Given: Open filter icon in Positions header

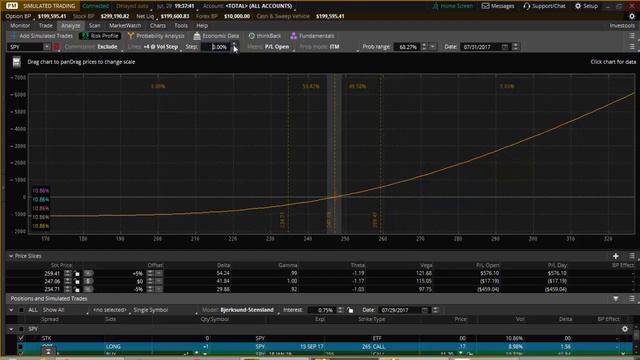Looking at the screenshot, I should point(616,299).
